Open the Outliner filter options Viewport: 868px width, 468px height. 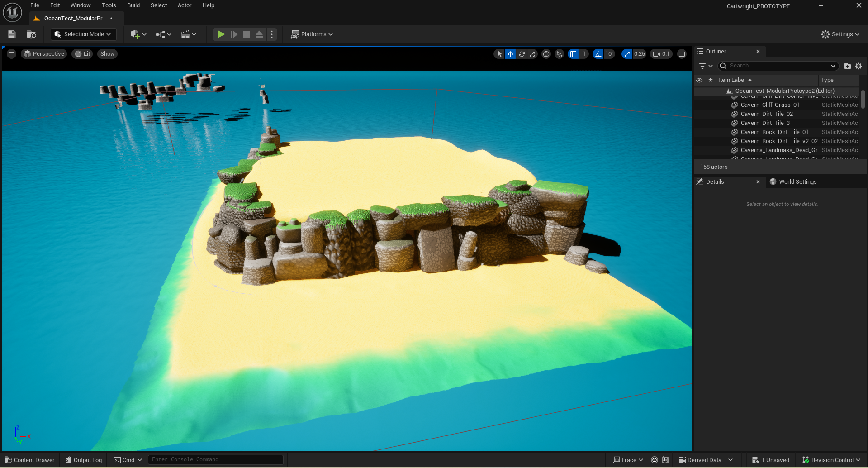706,66
